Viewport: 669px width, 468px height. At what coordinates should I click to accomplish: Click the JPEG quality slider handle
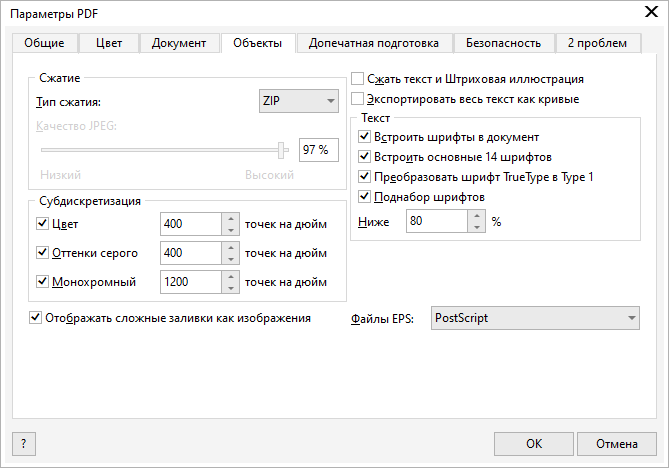[x=284, y=149]
